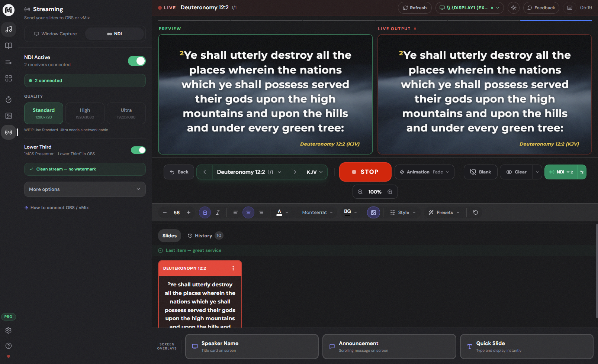Click the brightness theme icon in top bar
The image size is (598, 364).
click(x=514, y=7)
